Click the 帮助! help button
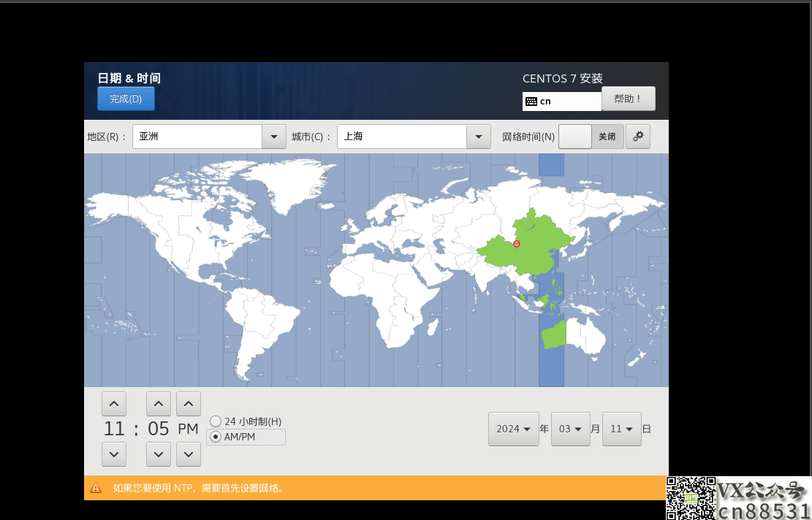The image size is (812, 520). (628, 99)
